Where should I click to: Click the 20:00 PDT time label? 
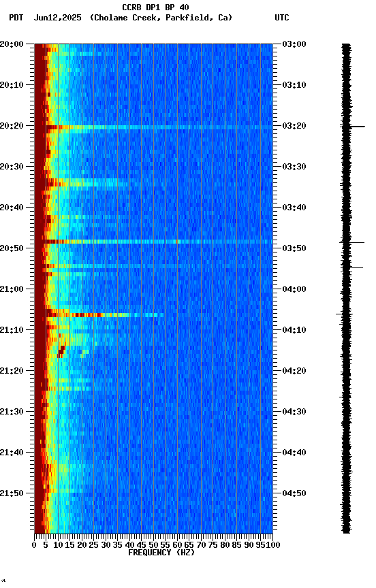pyautogui.click(x=12, y=44)
